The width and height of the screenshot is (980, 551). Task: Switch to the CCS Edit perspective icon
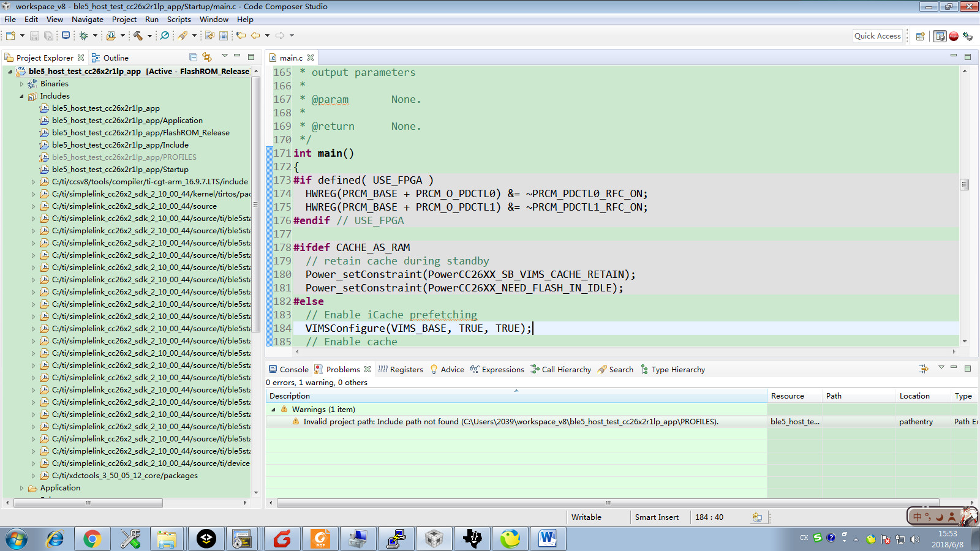[940, 36]
